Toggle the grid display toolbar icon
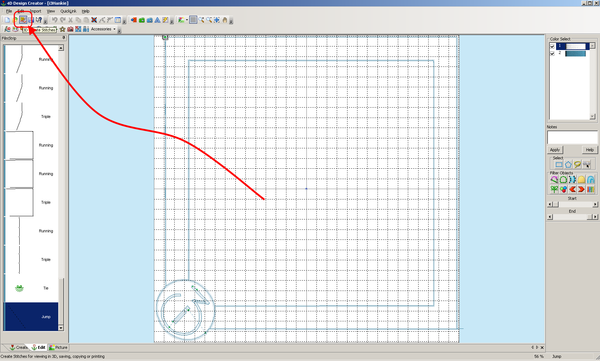This screenshot has width=600, height=361. point(193,20)
